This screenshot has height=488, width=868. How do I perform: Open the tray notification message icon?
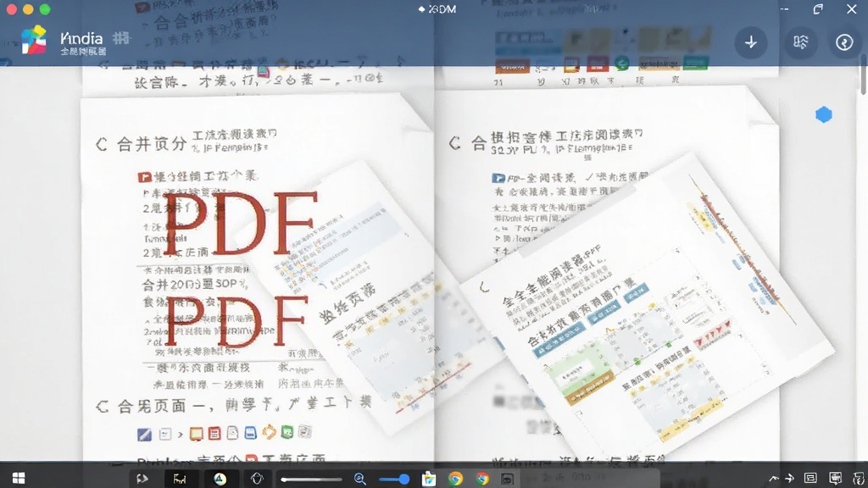[835, 479]
